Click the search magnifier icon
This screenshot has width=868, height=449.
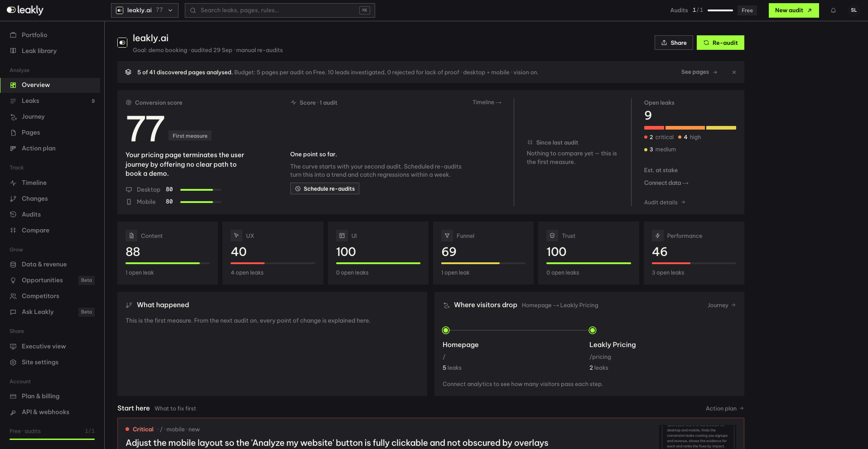(193, 10)
